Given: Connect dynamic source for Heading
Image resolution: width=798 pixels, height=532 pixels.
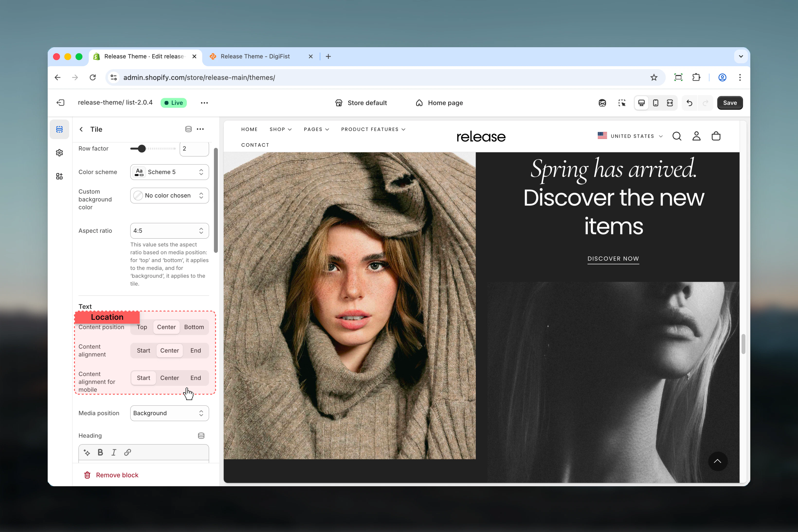Looking at the screenshot, I should click(201, 436).
